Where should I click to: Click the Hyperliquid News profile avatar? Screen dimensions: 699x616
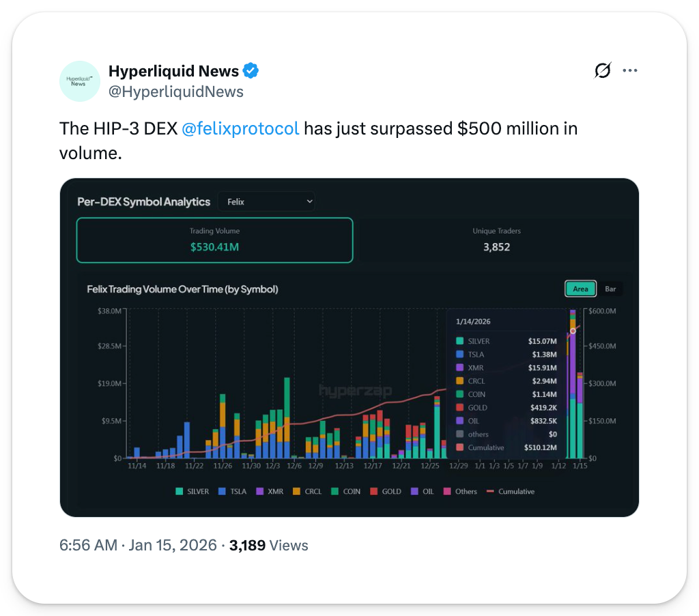pos(80,81)
